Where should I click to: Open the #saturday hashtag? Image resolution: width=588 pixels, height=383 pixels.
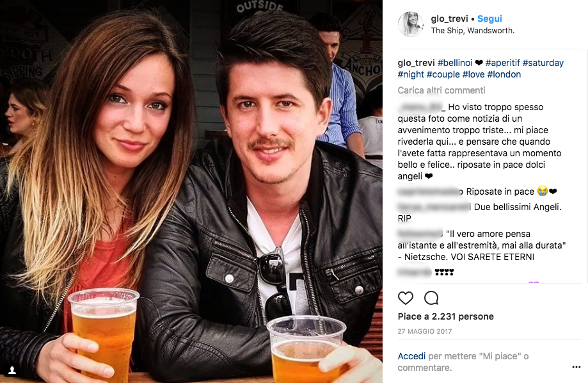[543, 63]
